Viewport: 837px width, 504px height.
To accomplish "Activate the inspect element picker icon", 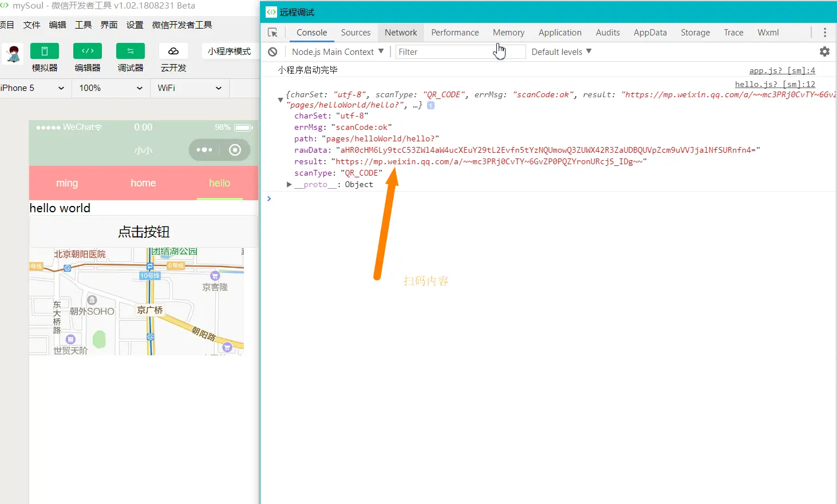I will pos(273,33).
